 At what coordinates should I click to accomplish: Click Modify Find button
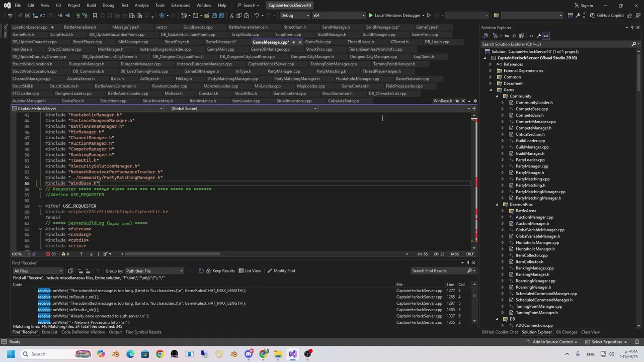[281, 270]
